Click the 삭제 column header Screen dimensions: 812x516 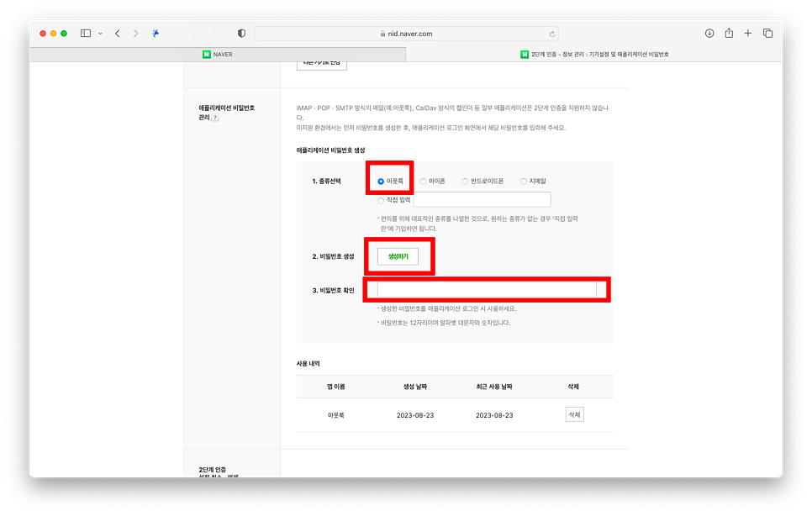tap(573, 387)
